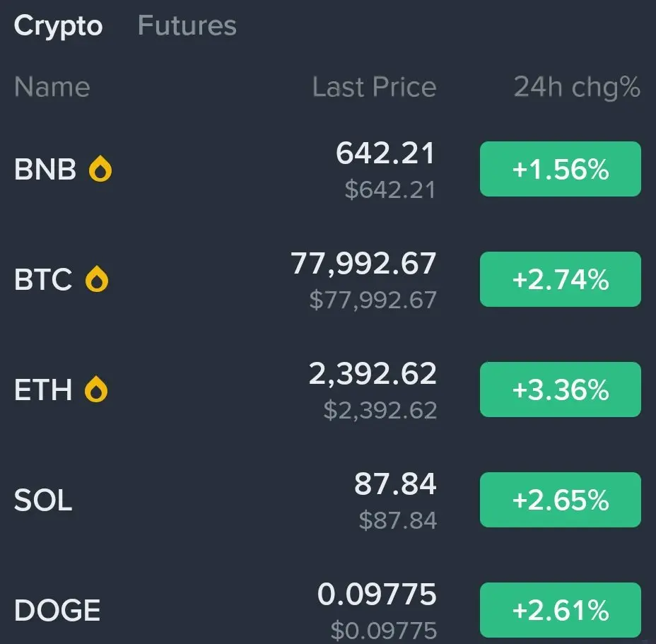Click the flame icon beside BTC

coord(97,279)
